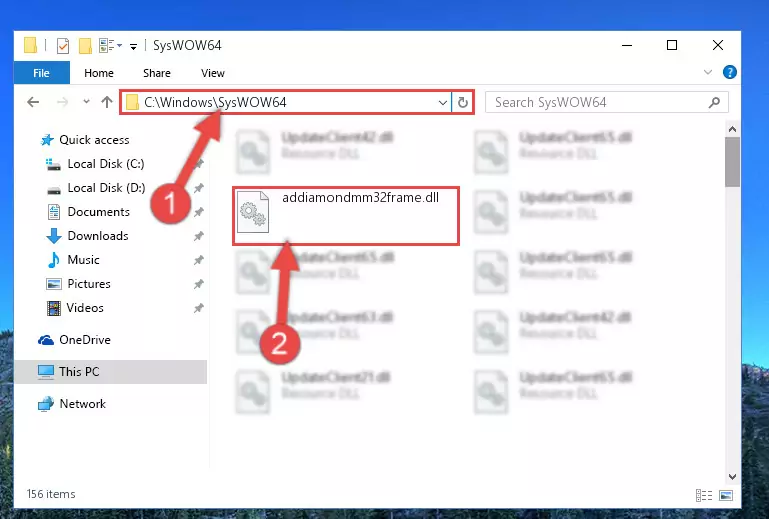Click the file list scrollbar down arrow
This screenshot has width=769, height=519.
(732, 477)
